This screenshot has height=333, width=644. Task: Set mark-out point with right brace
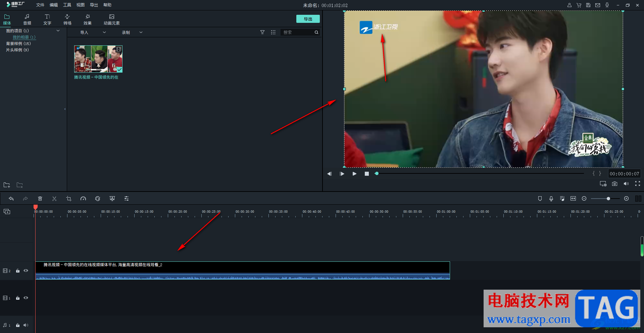click(600, 174)
